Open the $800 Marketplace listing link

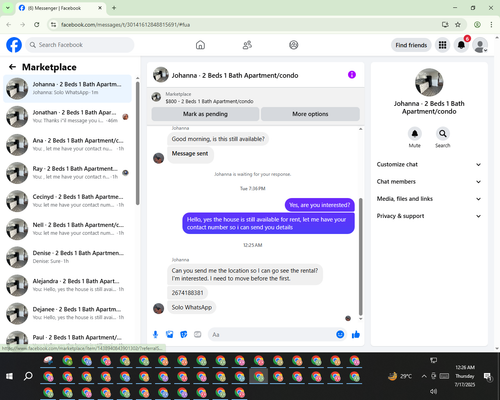pos(209,101)
